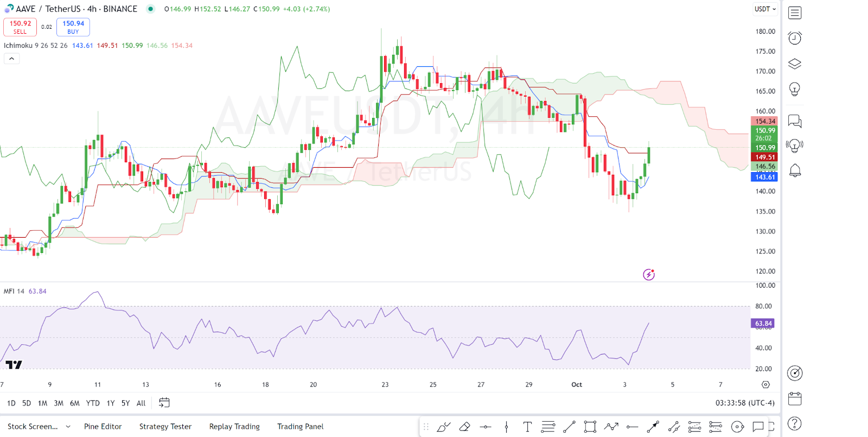Switch to the Stock Screener tab
This screenshot has height=437, width=868.
pos(33,427)
